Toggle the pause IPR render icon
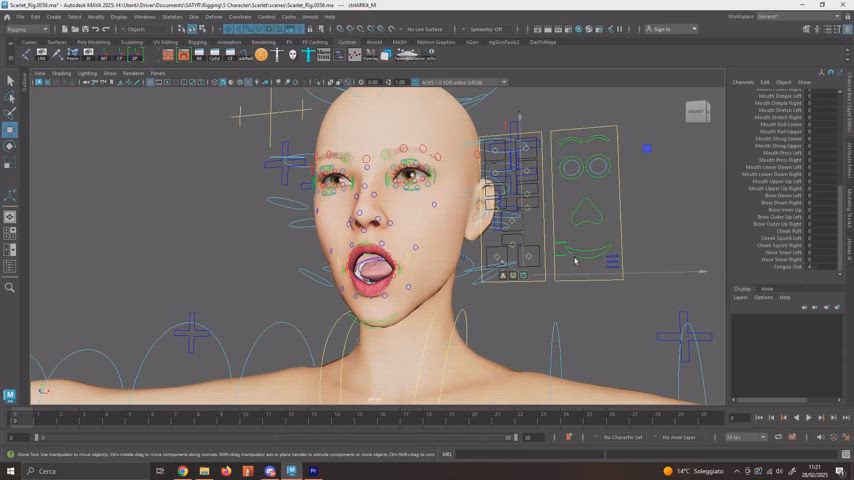Screen dimensions: 854x480 coord(617,29)
